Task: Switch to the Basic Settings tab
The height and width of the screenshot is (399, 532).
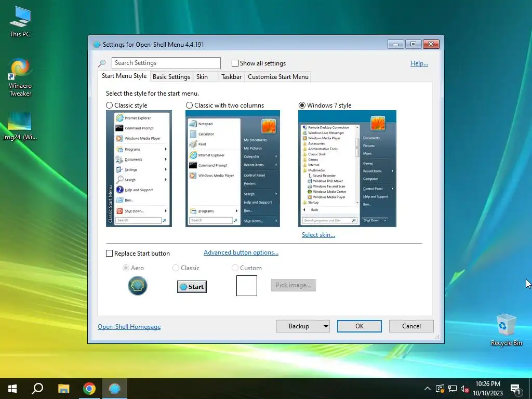Action: 171,77
